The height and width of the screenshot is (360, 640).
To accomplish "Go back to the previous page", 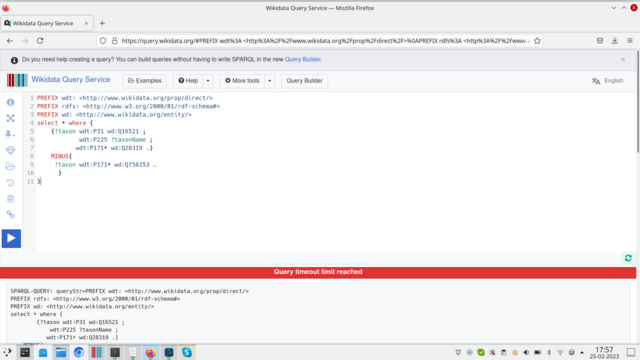I will coord(10,41).
